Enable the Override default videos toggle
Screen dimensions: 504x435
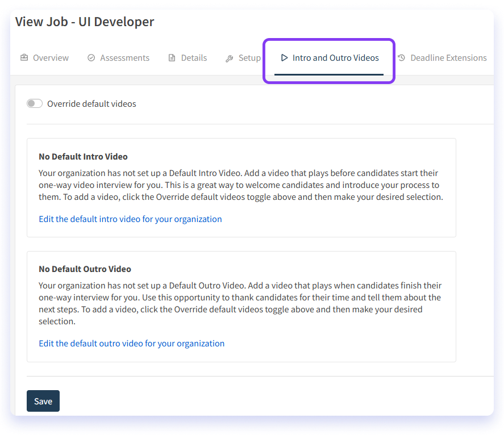[x=35, y=103]
